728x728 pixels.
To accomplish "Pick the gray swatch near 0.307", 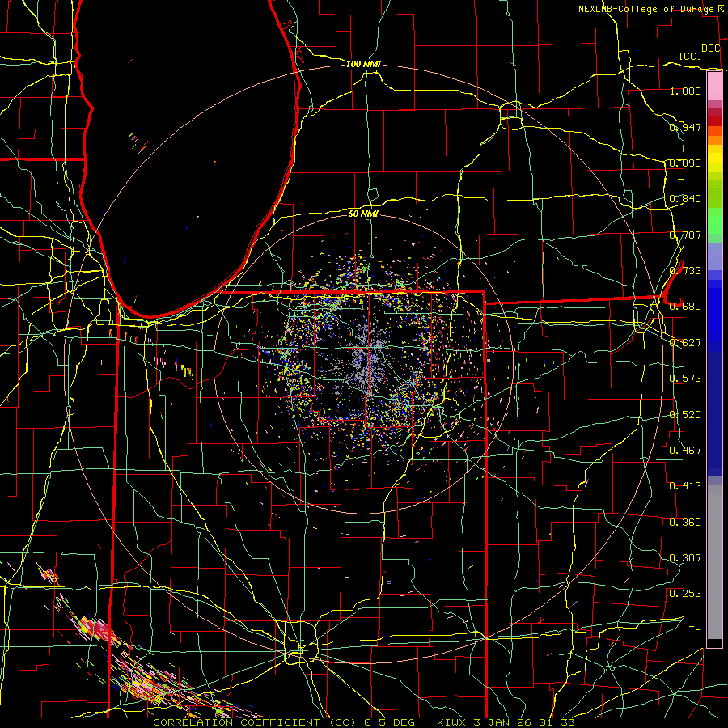I will (x=714, y=562).
